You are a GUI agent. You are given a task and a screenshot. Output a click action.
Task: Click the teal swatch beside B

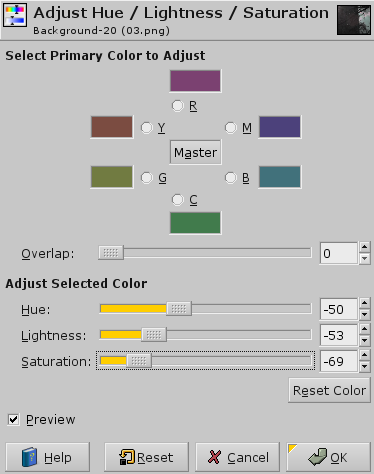(280, 177)
